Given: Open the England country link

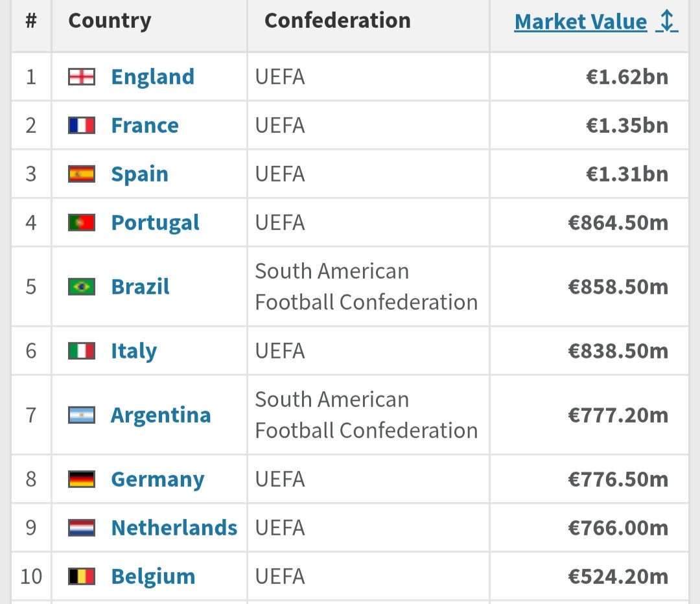Looking at the screenshot, I should pyautogui.click(x=152, y=77).
